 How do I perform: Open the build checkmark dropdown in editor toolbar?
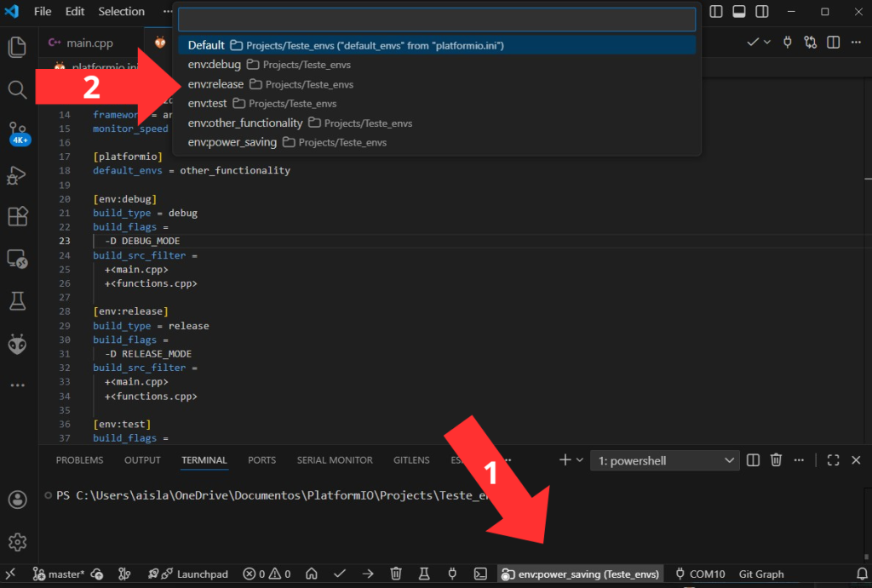click(766, 42)
